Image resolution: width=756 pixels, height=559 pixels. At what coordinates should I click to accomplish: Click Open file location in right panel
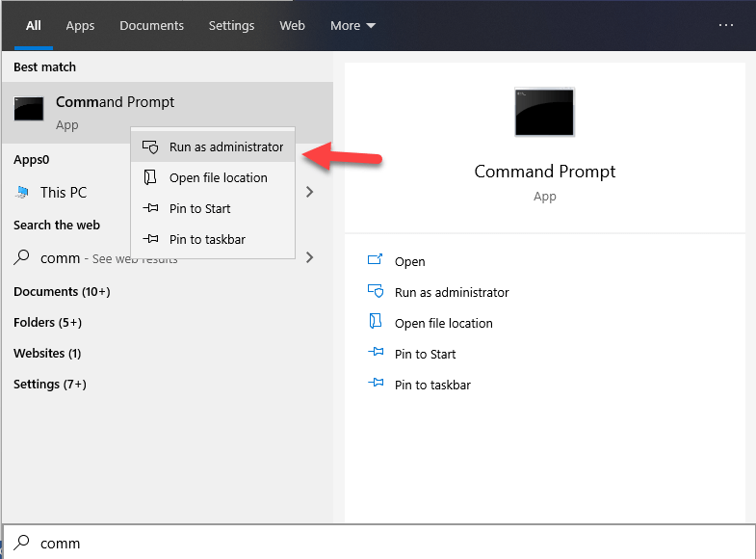[x=444, y=323]
